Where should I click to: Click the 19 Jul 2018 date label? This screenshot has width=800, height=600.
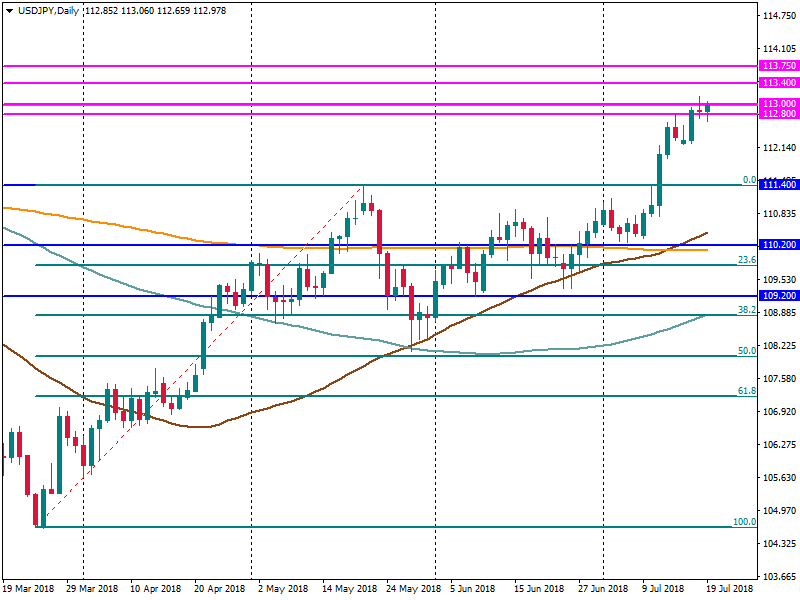[x=732, y=589]
